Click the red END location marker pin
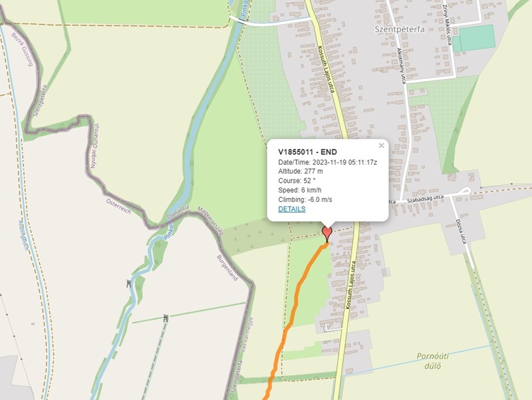 tap(327, 235)
